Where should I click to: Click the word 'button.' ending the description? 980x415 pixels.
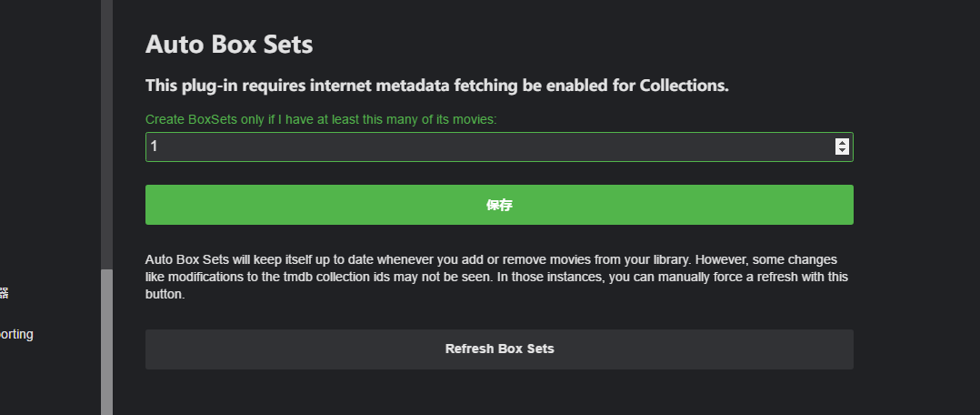[x=165, y=295]
